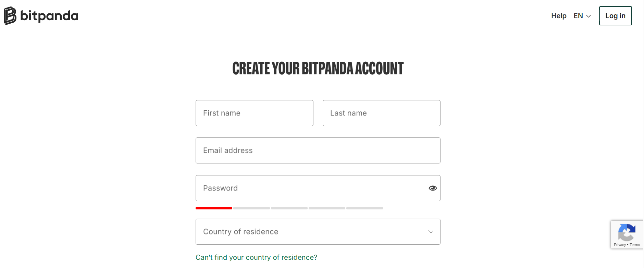Click the Bitpanda logo

pyautogui.click(x=41, y=15)
